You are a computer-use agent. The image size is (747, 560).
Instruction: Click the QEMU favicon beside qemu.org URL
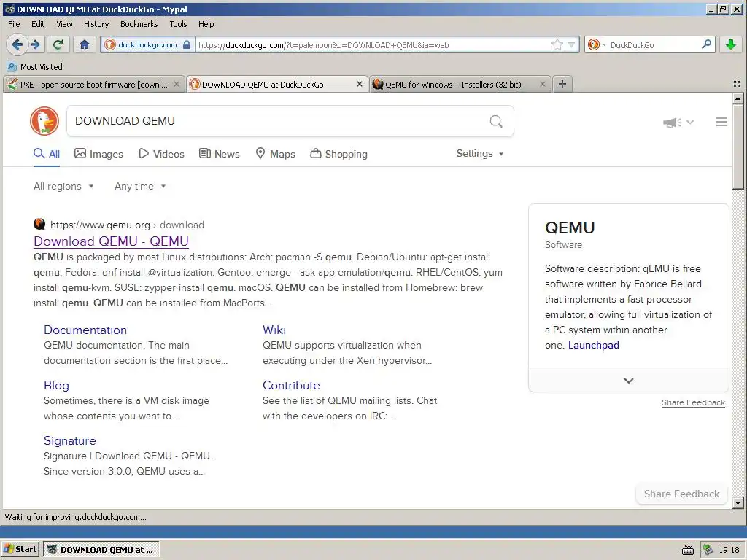[39, 224]
